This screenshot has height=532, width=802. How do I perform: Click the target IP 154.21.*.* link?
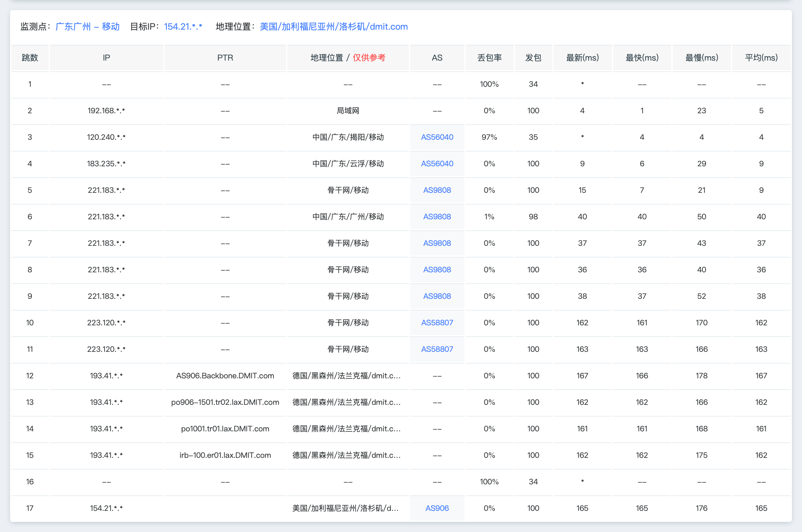183,27
